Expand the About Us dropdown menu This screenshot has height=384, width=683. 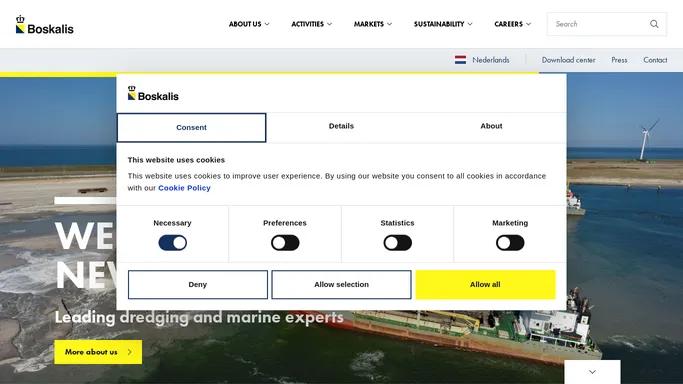[x=249, y=24]
